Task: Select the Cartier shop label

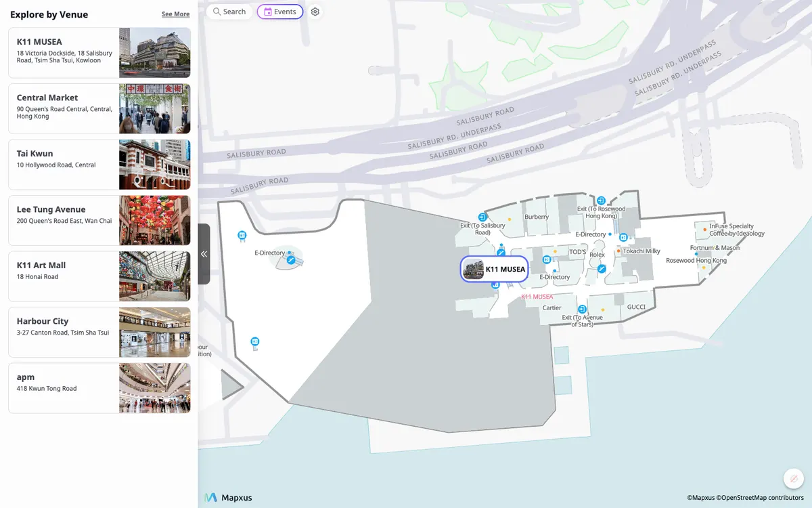Action: tap(551, 308)
